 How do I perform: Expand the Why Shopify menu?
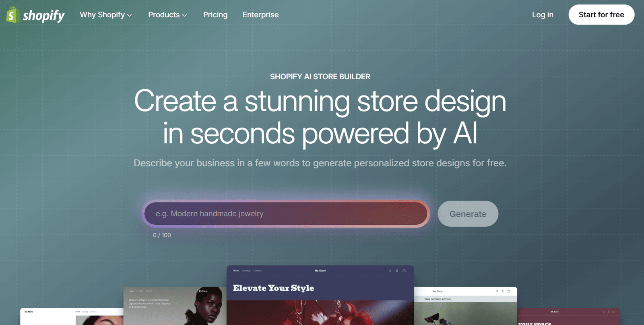coord(106,15)
